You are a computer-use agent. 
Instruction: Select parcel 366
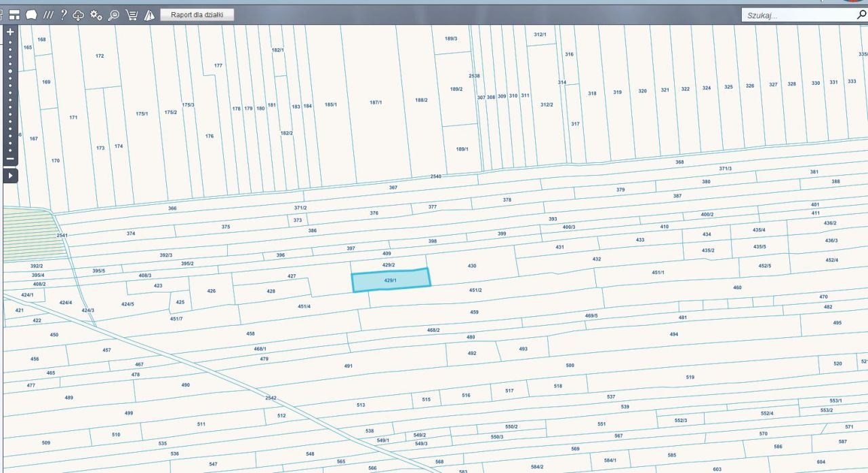tap(172, 208)
